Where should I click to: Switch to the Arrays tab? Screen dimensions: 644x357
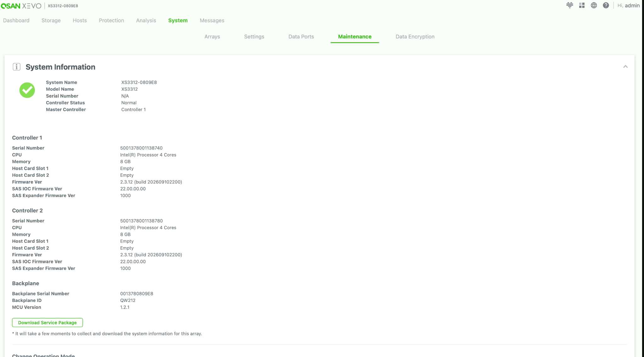click(x=212, y=37)
